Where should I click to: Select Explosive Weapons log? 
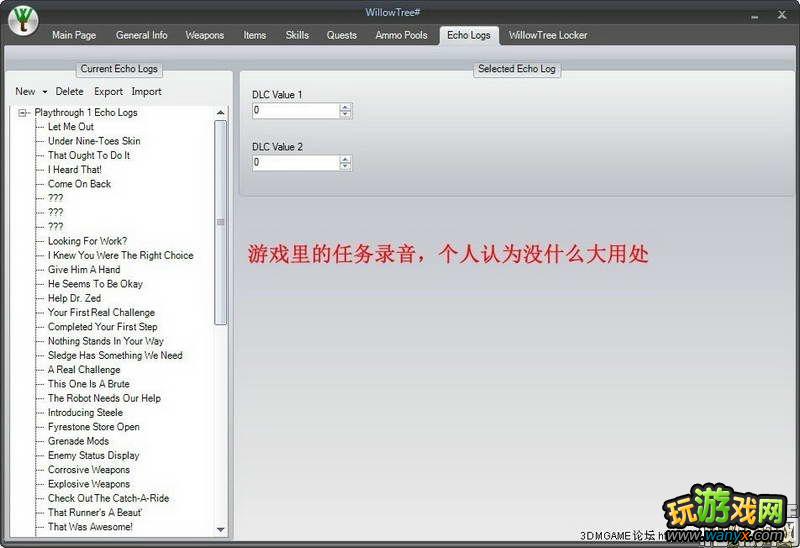[89, 484]
